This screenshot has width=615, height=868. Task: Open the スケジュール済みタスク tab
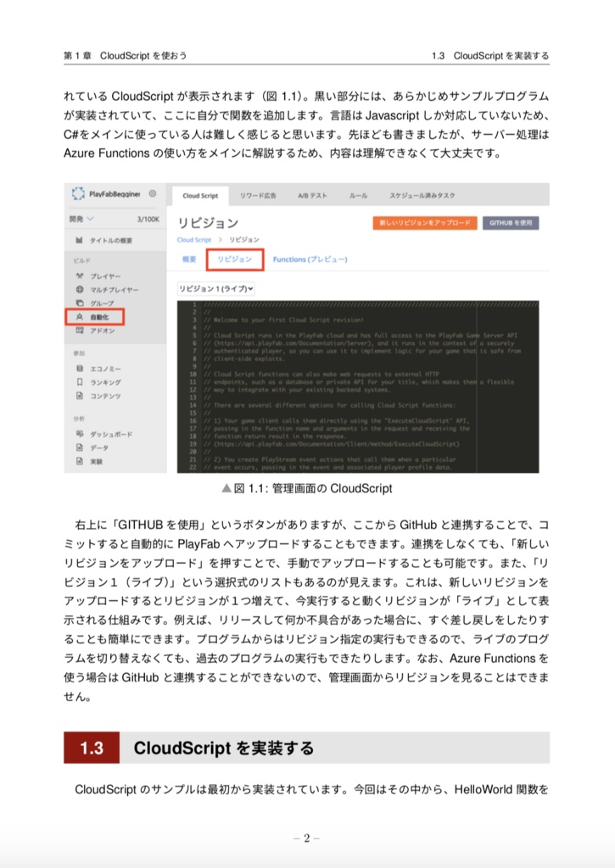[422, 196]
